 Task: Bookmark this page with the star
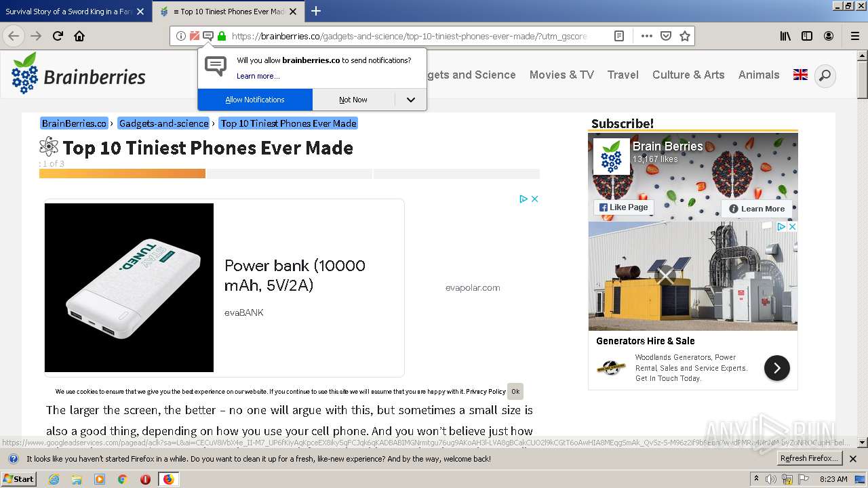[685, 36]
